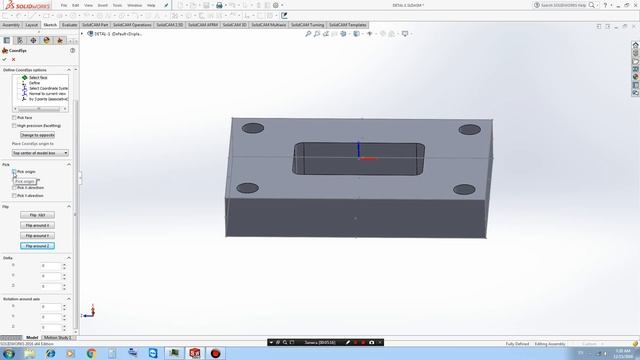Toggle the Pick Y-direction checkbox
Screen dimensions: 640x360
click(14, 196)
